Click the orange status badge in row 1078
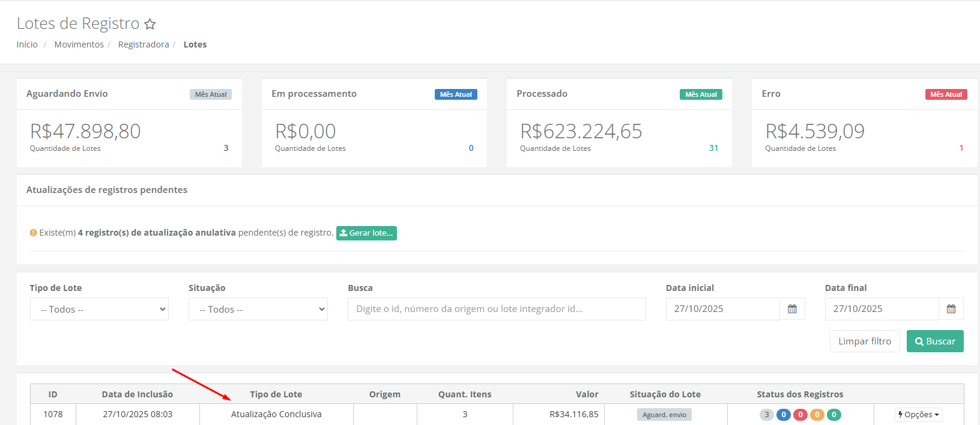 click(817, 415)
